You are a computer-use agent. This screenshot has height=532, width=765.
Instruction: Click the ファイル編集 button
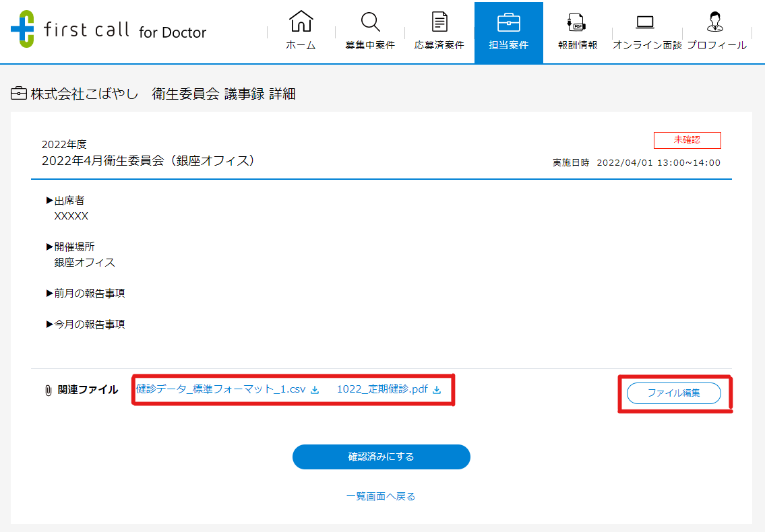pyautogui.click(x=674, y=393)
